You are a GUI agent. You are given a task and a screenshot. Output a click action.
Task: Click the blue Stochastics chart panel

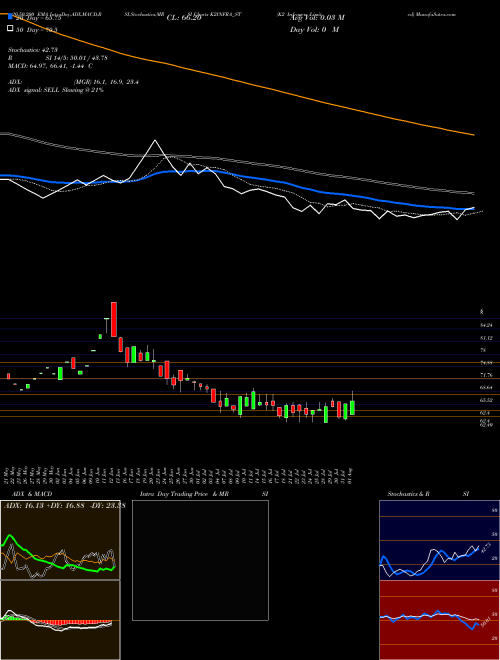[x=439, y=540]
